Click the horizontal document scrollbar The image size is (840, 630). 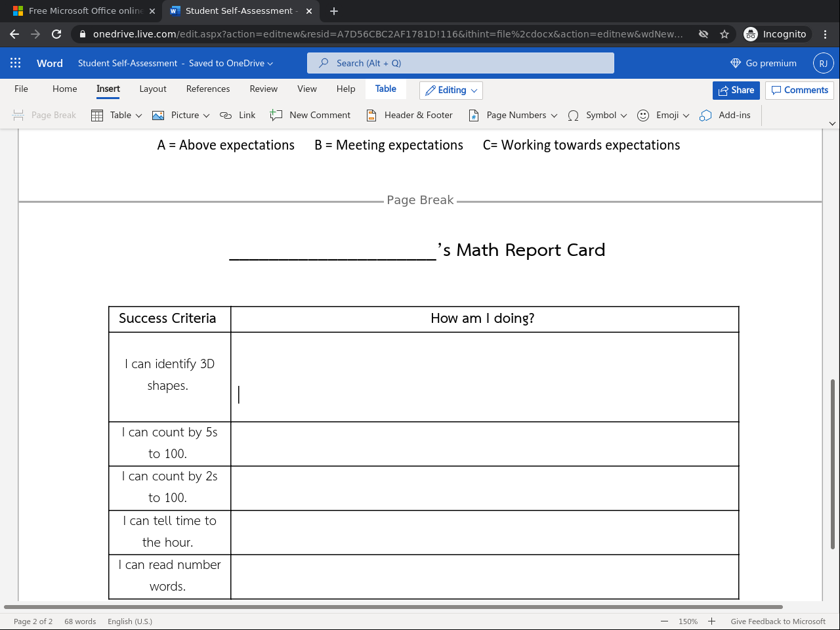(x=394, y=607)
